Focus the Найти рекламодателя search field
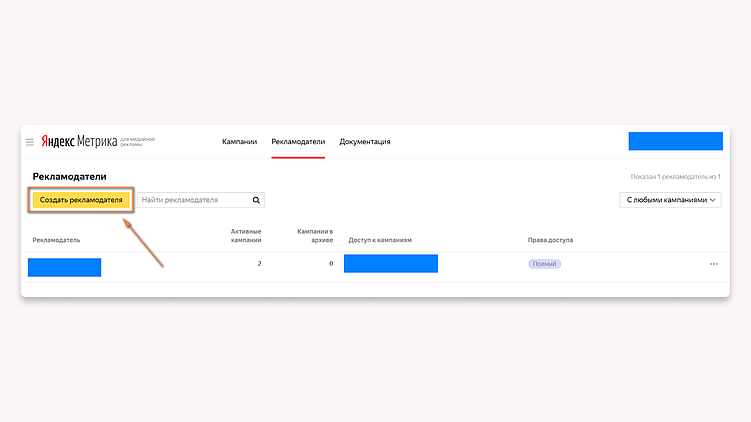This screenshot has height=422, width=751. click(194, 200)
